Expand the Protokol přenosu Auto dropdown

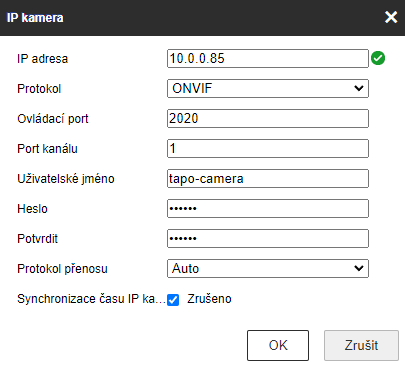268,268
